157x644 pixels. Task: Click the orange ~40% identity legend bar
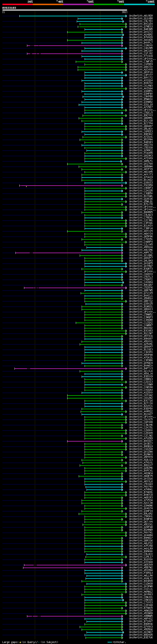tap(48, 4)
